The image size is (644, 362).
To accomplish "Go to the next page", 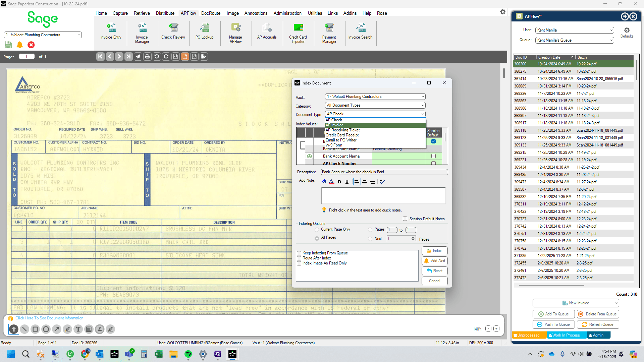I will click(x=119, y=57).
